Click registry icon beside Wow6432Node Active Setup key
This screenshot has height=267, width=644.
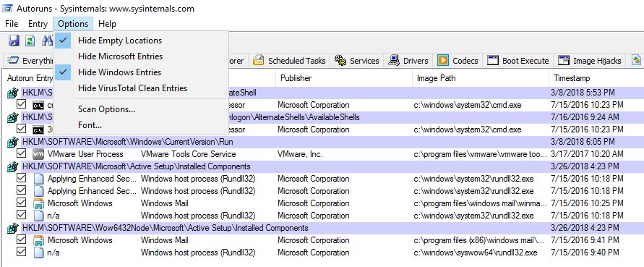(x=13, y=229)
